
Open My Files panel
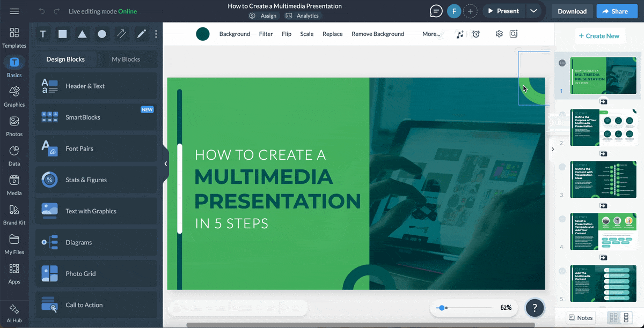coord(14,244)
